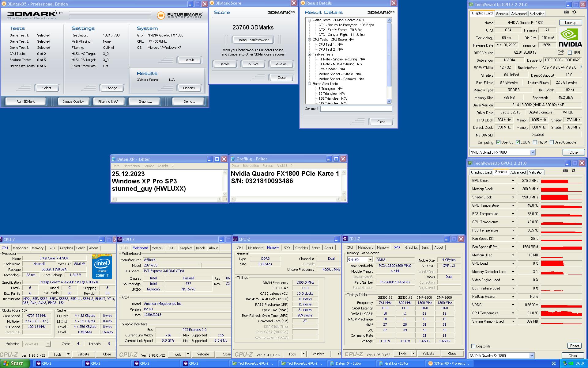
Task: Click horizontal scrollbar in Daten XP Editor
Action: pos(167,199)
